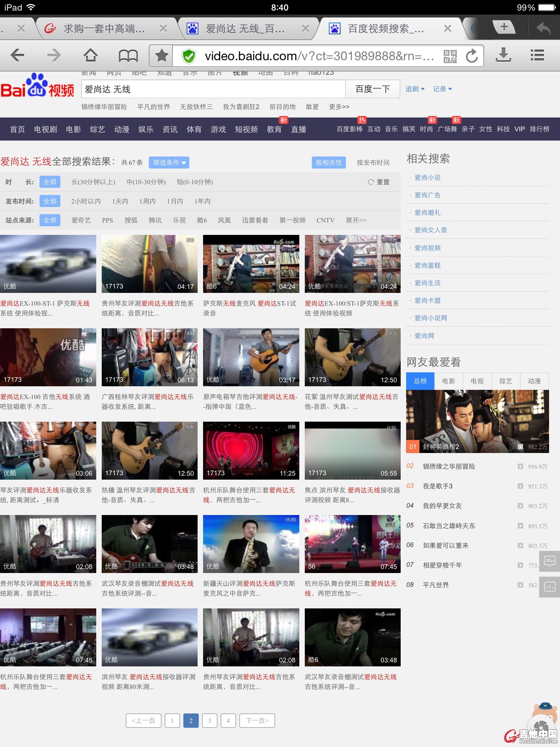The width and height of the screenshot is (560, 747).
Task: Expand more site sources with 展开>>
Action: point(356,220)
